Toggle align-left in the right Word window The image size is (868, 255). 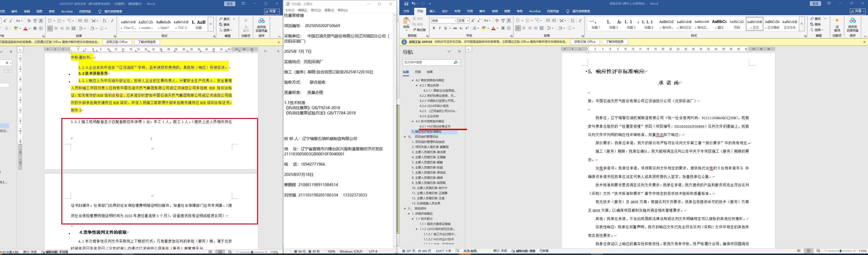(518, 28)
